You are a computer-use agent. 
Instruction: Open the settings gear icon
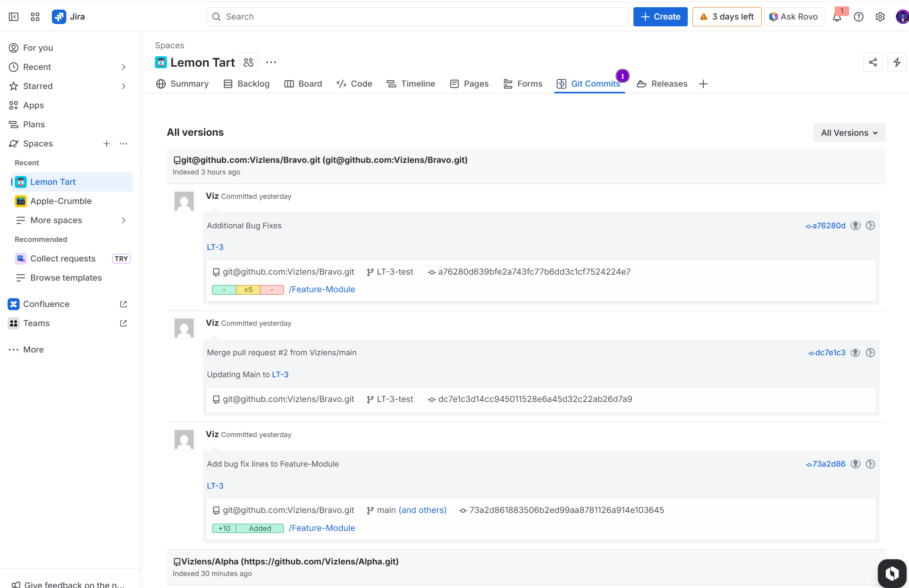pos(880,17)
